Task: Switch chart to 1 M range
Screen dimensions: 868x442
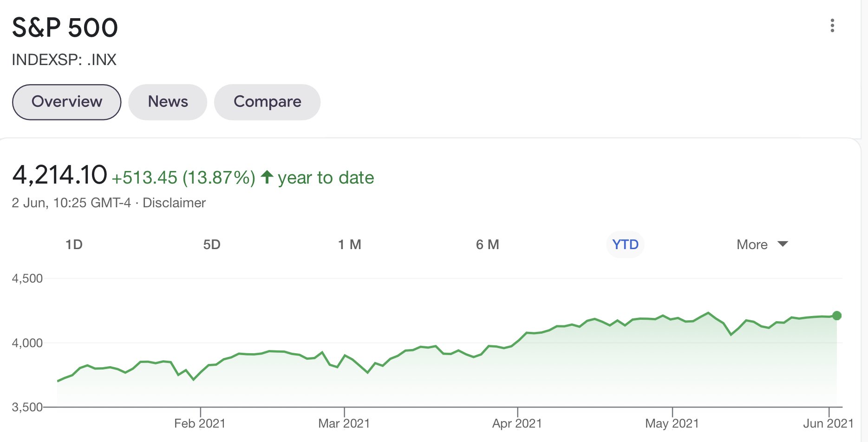Action: click(x=349, y=244)
